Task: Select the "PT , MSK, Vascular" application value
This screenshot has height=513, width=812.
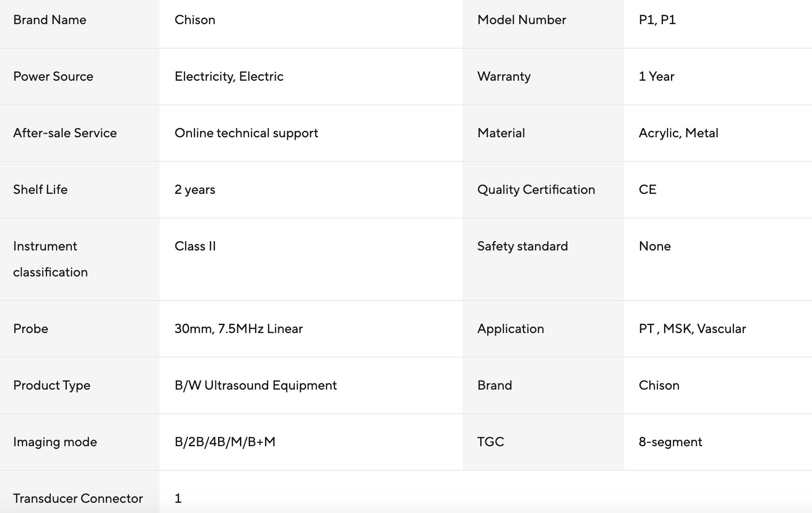Action: pyautogui.click(x=692, y=329)
